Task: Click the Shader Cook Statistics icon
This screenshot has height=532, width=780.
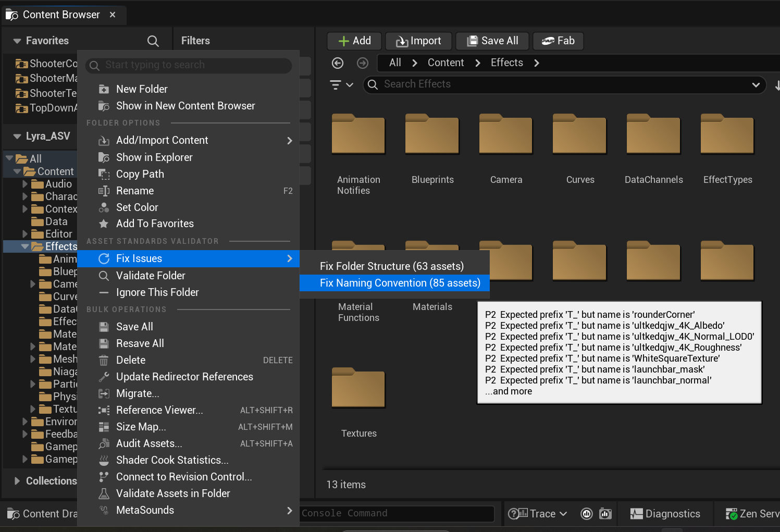Action: click(x=104, y=460)
